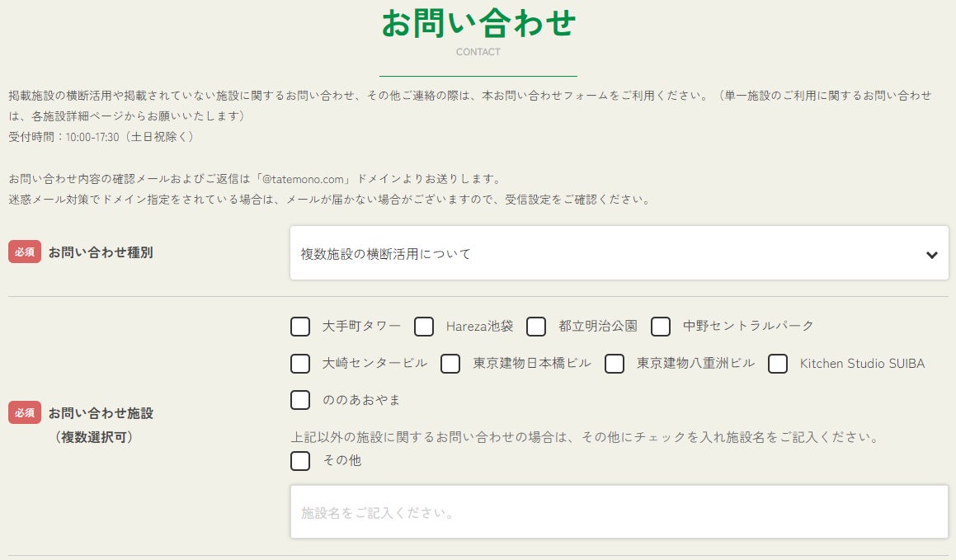This screenshot has width=956, height=560.
Task: Click the Kitchen Studio SUIBA label
Action: (862, 364)
